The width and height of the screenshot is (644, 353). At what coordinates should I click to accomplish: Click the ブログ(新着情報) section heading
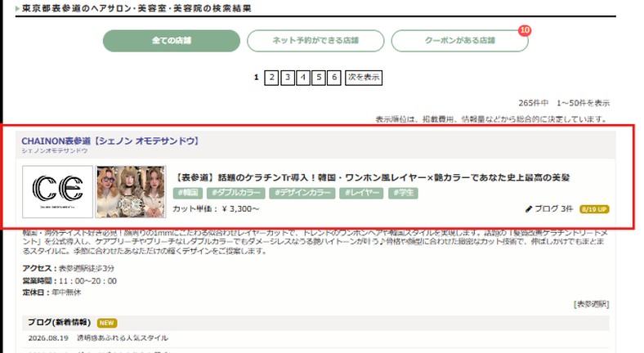(x=59, y=323)
